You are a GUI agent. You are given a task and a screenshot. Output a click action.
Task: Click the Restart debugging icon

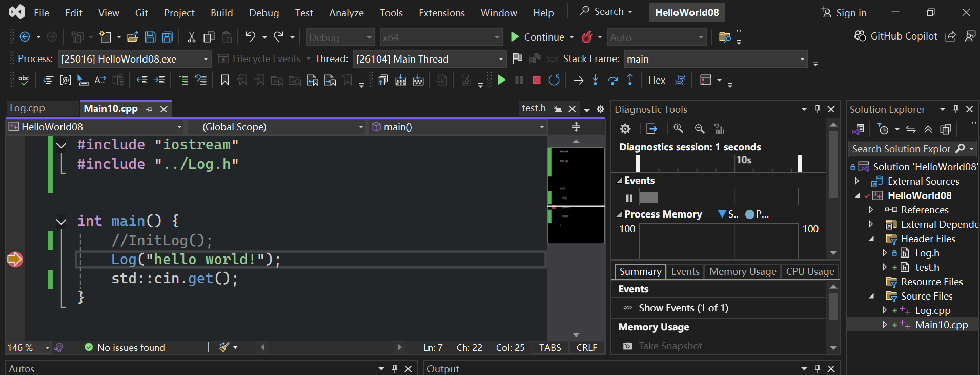[554, 80]
